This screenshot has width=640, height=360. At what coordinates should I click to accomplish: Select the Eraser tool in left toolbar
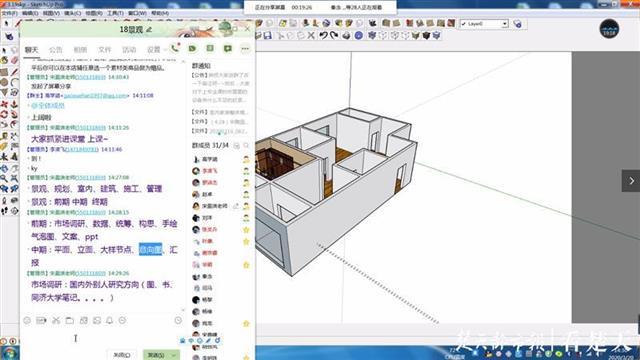coord(14,60)
